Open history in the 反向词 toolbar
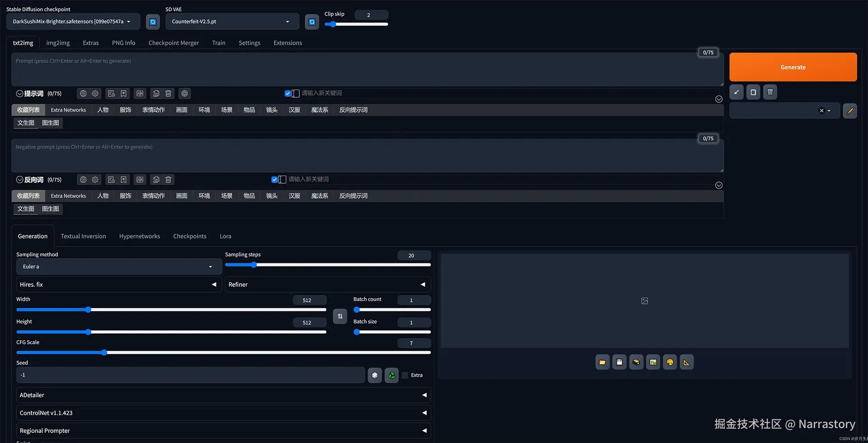The image size is (868, 443). [111, 180]
